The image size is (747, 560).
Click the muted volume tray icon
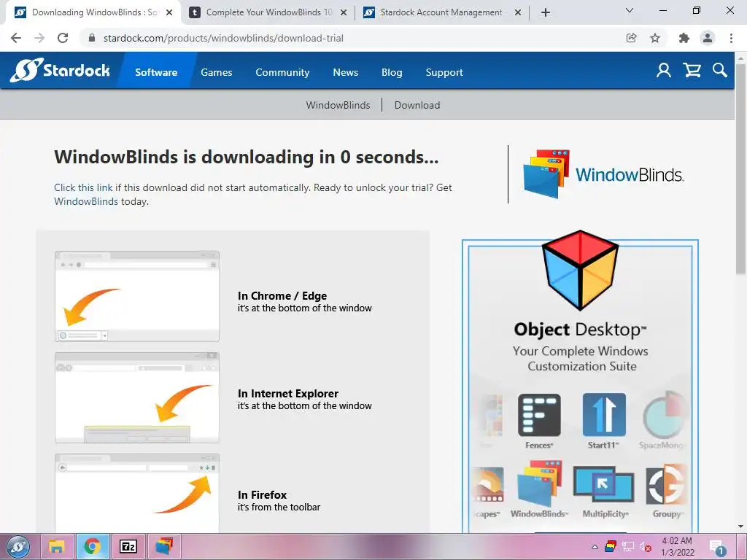coord(645,547)
